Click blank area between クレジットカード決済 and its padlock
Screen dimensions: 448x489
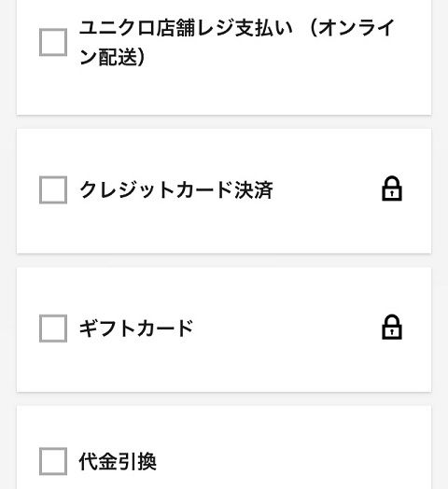coord(328,189)
